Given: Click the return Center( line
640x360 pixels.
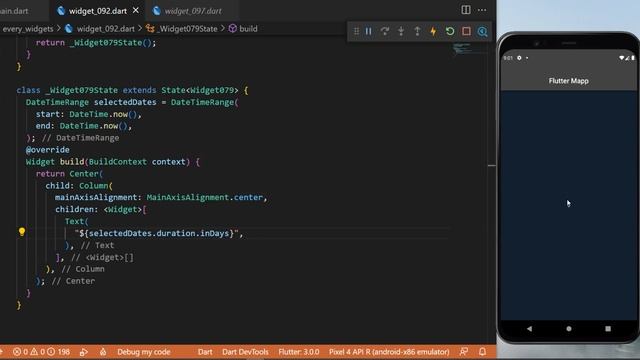Looking at the screenshot, I should coord(69,173).
